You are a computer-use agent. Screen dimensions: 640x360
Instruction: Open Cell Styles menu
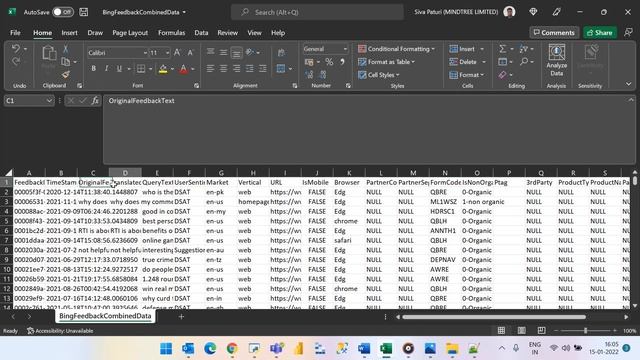point(379,75)
